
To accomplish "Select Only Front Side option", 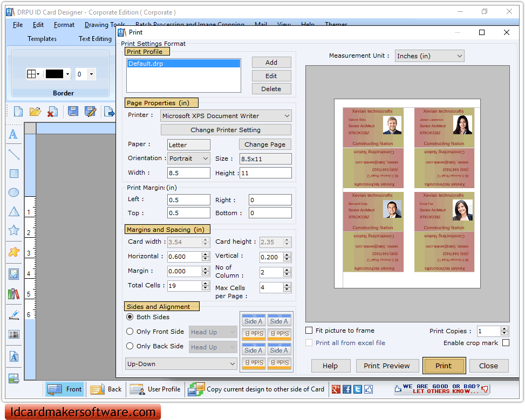I will click(129, 332).
